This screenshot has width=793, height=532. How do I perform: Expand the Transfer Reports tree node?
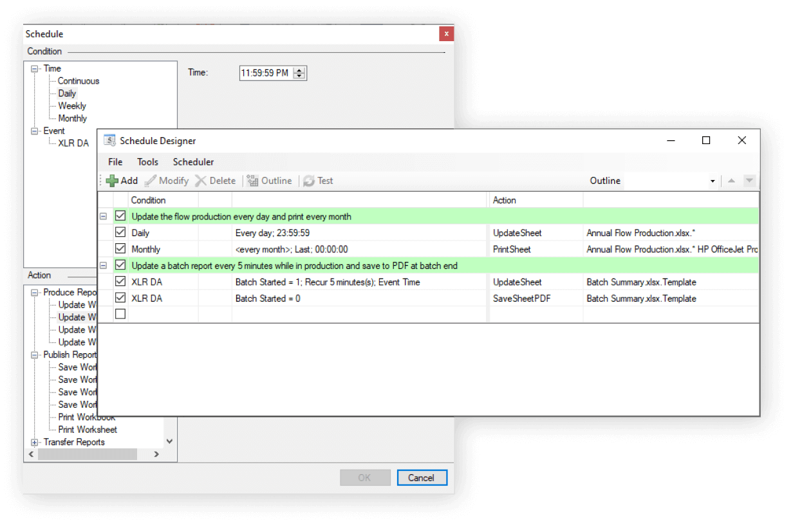pos(35,442)
